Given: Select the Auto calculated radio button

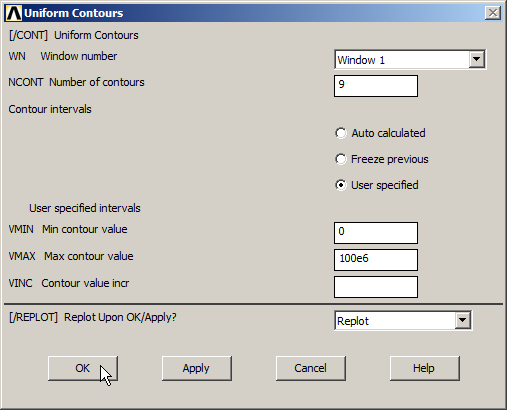Looking at the screenshot, I should pos(341,133).
